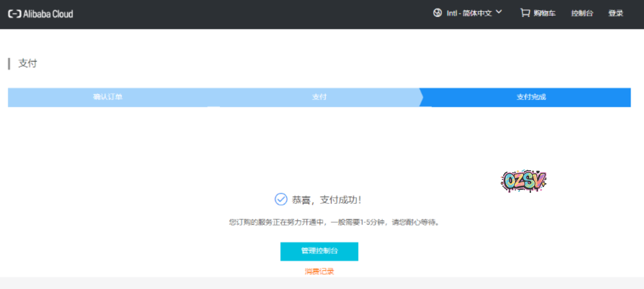
Task: Click the globe icon in header
Action: pyautogui.click(x=437, y=13)
